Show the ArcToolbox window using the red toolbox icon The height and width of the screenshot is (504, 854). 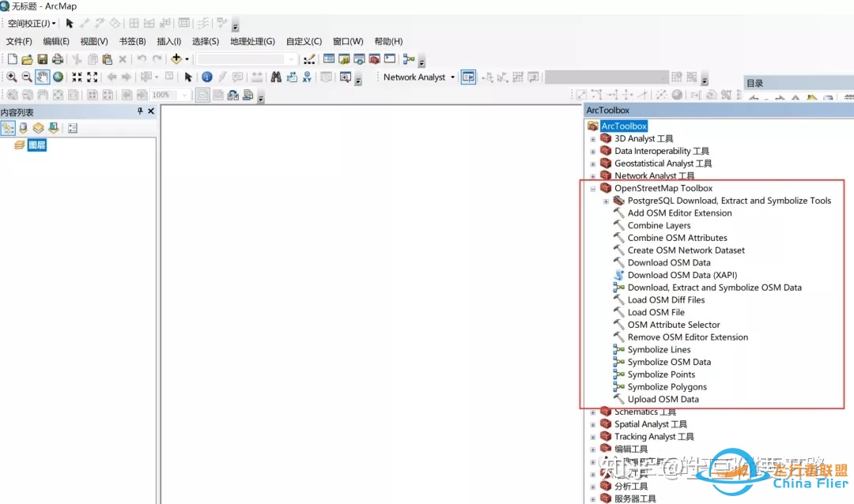click(374, 59)
